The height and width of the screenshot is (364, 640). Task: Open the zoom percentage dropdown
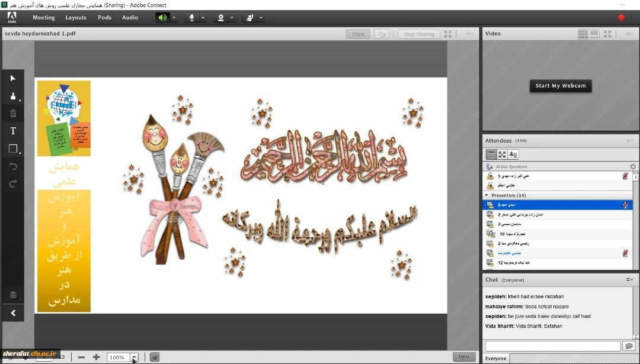[134, 357]
